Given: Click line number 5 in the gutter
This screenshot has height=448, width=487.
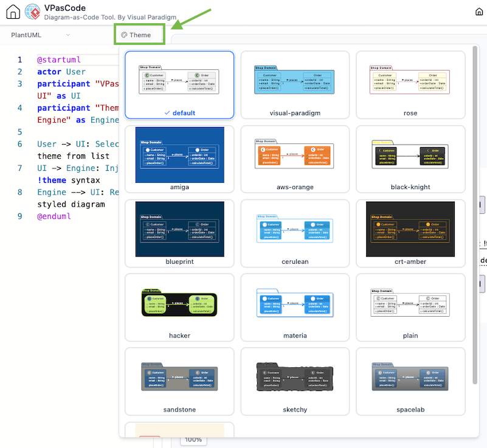Looking at the screenshot, I should coord(20,132).
